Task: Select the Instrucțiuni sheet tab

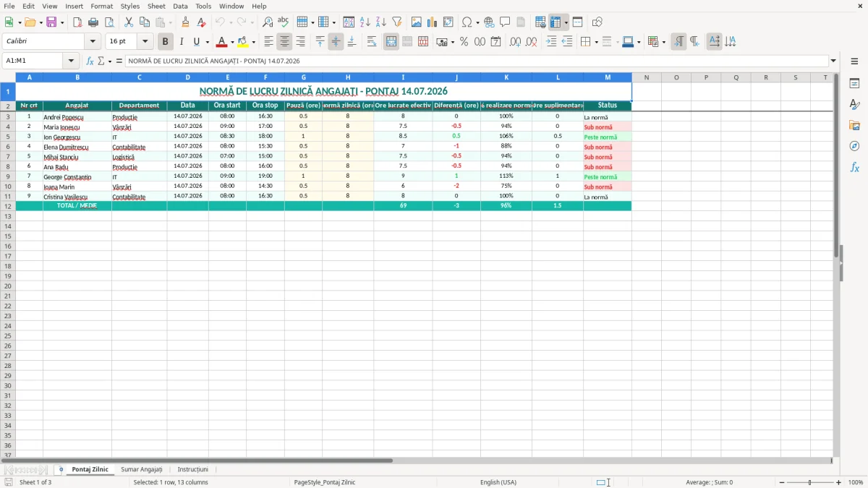Action: [193, 470]
